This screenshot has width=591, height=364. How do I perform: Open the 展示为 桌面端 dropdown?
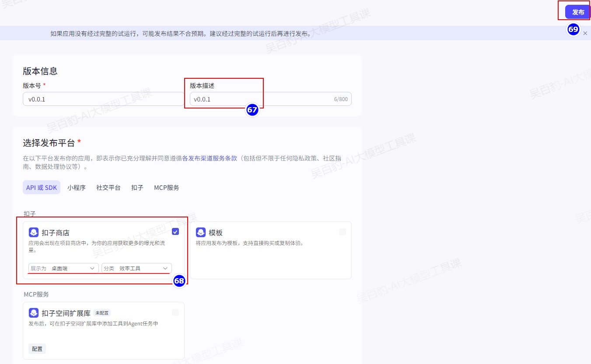pos(63,268)
